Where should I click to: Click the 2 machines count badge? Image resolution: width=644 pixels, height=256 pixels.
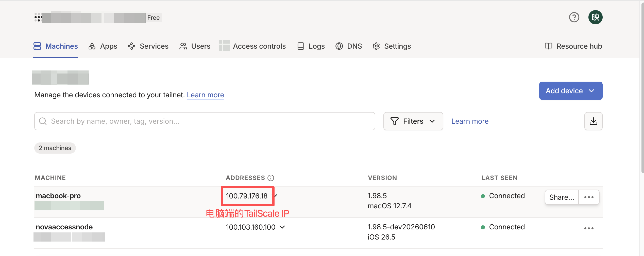[x=55, y=148]
